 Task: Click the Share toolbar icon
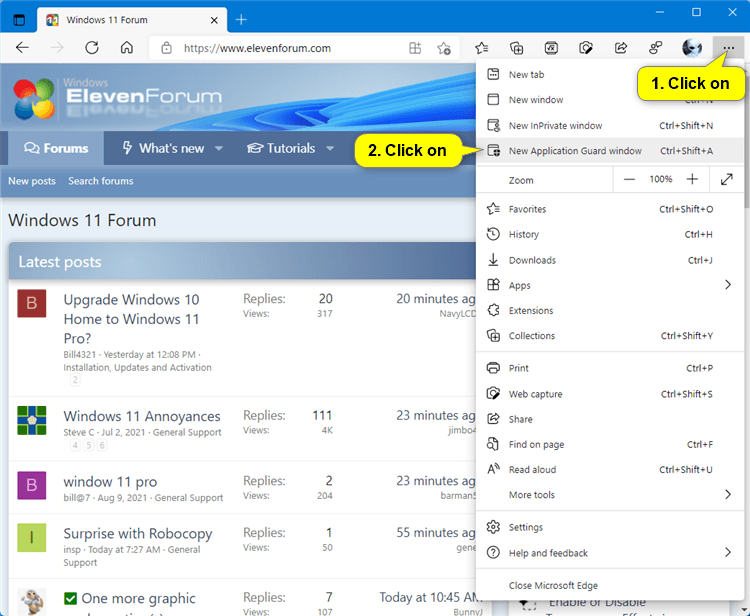(621, 48)
